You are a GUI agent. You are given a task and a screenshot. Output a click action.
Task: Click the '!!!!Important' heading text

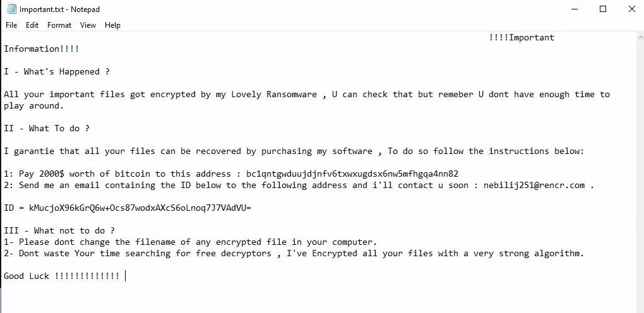(522, 38)
